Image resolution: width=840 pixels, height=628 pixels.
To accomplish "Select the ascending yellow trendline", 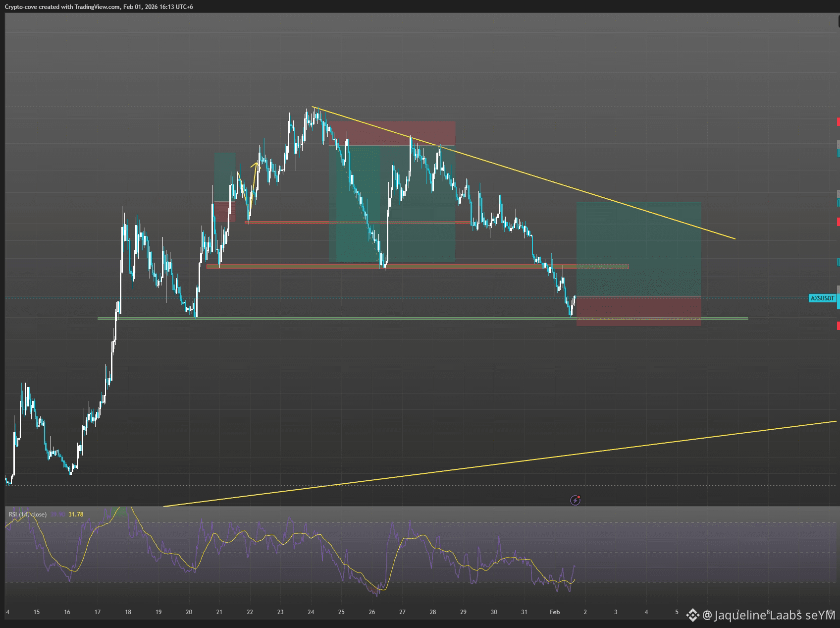I will (x=499, y=464).
